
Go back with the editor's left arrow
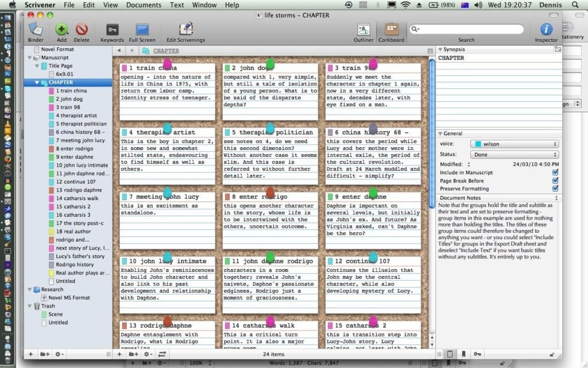pos(119,51)
